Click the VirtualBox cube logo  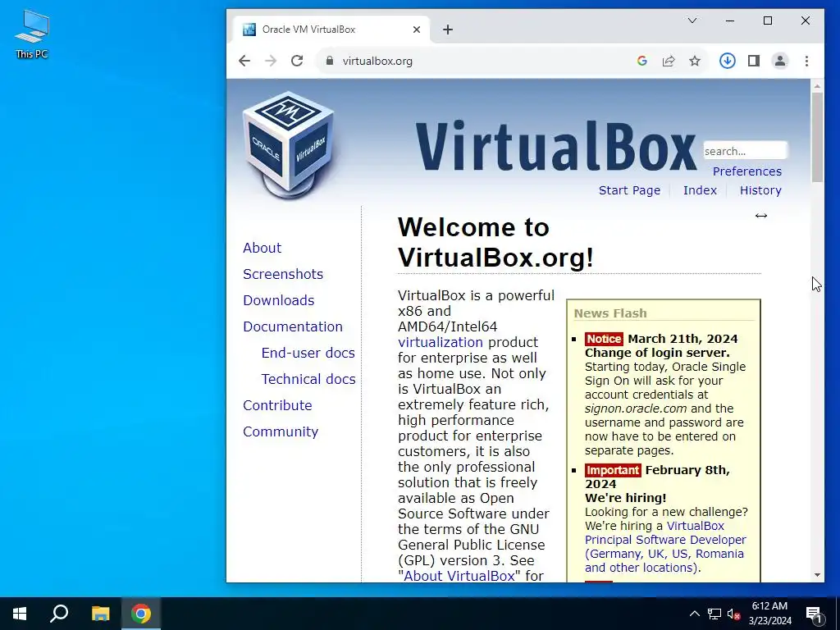[290, 146]
